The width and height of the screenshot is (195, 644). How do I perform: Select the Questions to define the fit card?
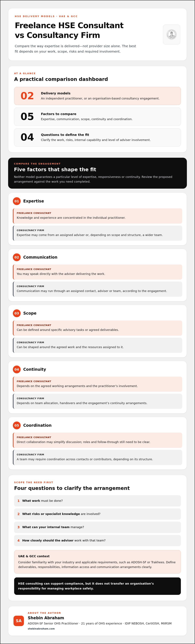(x=97, y=137)
